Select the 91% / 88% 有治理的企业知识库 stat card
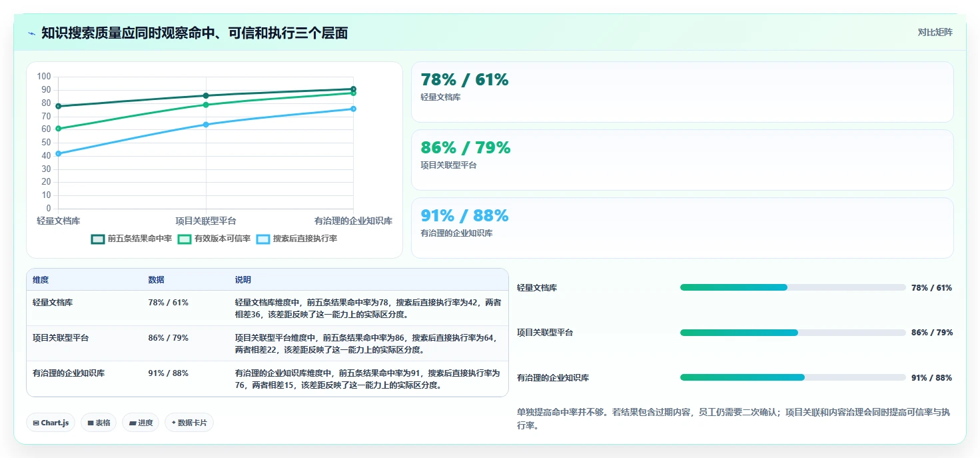This screenshot has width=980, height=458. pos(682,228)
